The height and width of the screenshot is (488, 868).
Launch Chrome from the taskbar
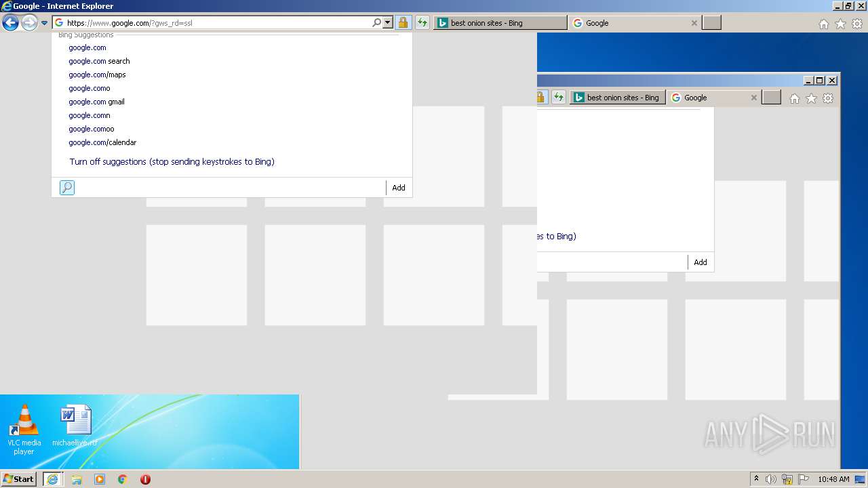[123, 479]
